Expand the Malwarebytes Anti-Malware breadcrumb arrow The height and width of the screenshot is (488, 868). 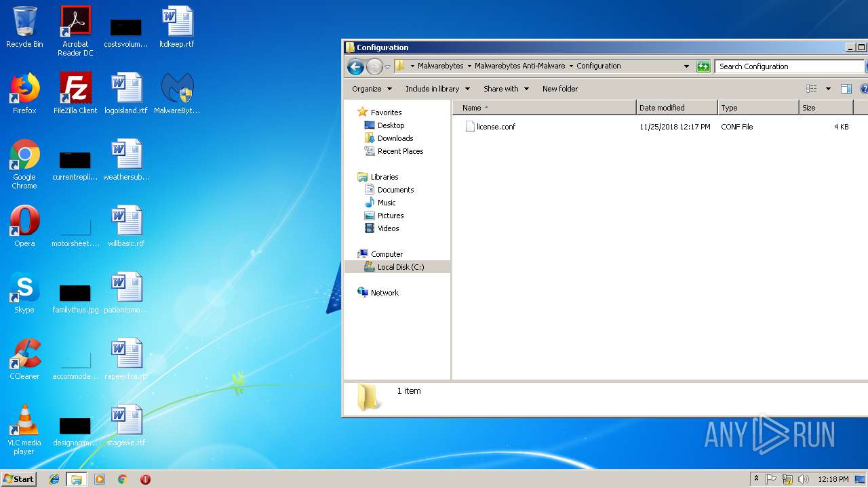pos(571,66)
